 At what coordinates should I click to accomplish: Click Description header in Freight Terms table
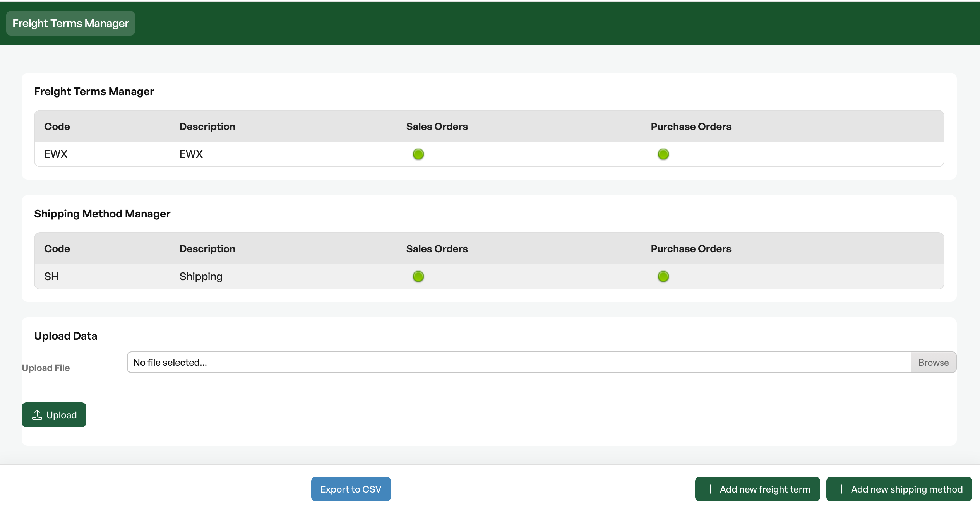(207, 127)
